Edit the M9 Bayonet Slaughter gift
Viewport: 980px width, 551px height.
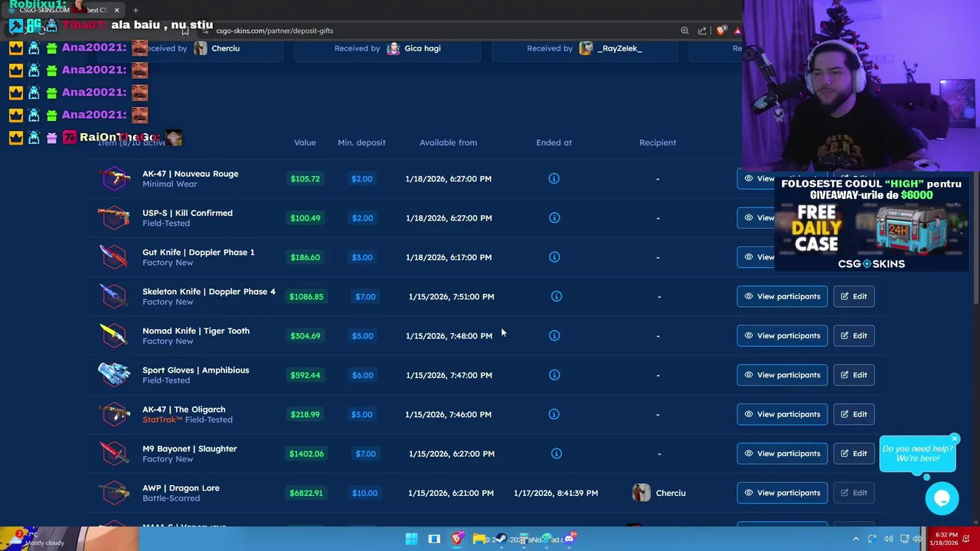pos(854,453)
